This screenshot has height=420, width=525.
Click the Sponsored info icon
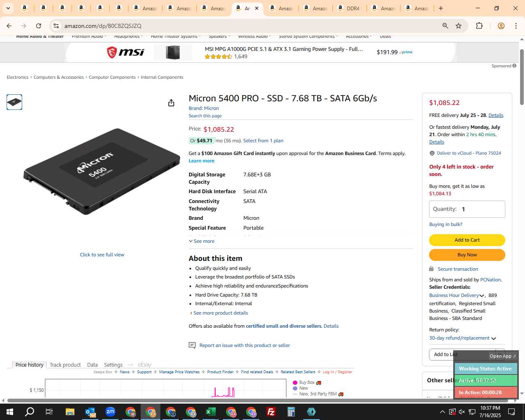tap(514, 66)
